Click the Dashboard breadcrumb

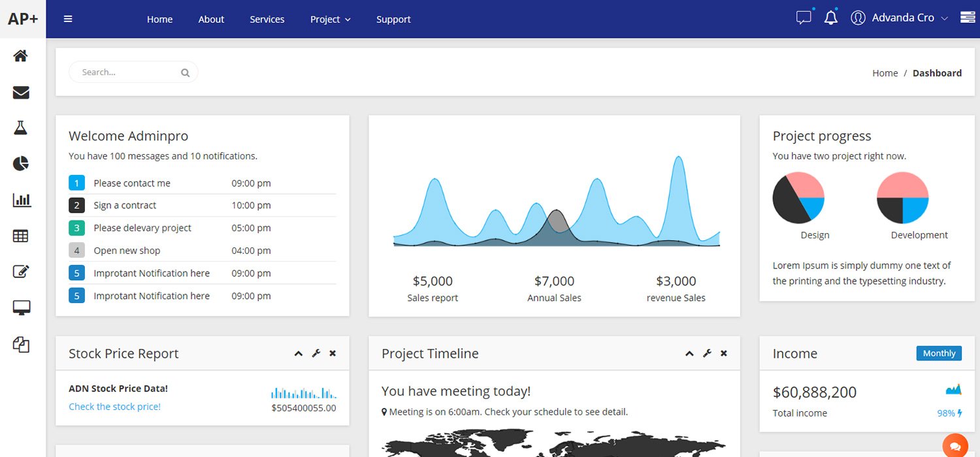937,73
